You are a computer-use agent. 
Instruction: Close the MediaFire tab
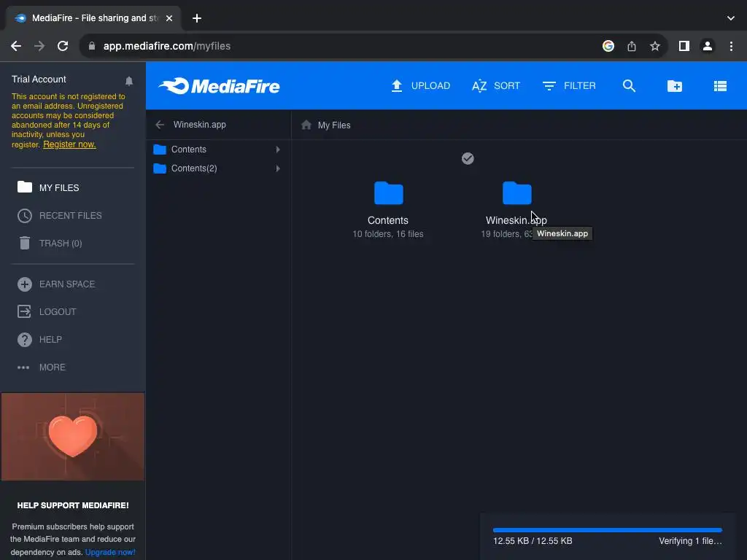(169, 18)
